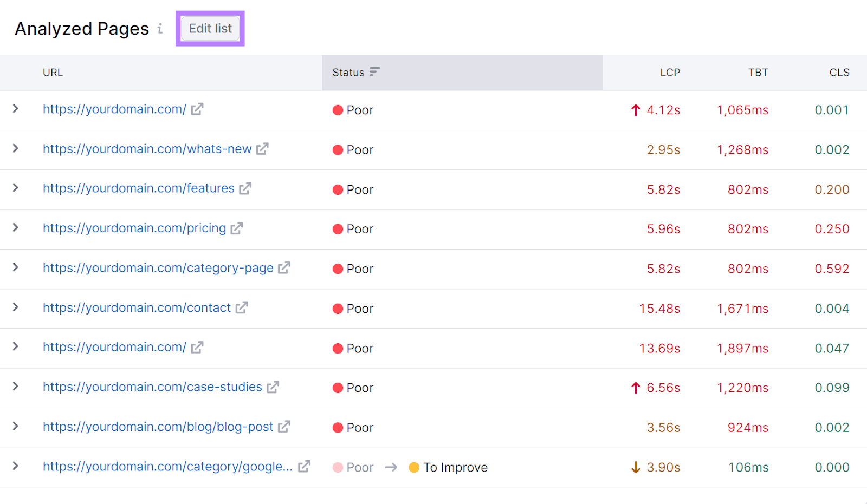Expand the blog-post row details
Screen dimensions: 867x504
pos(15,427)
